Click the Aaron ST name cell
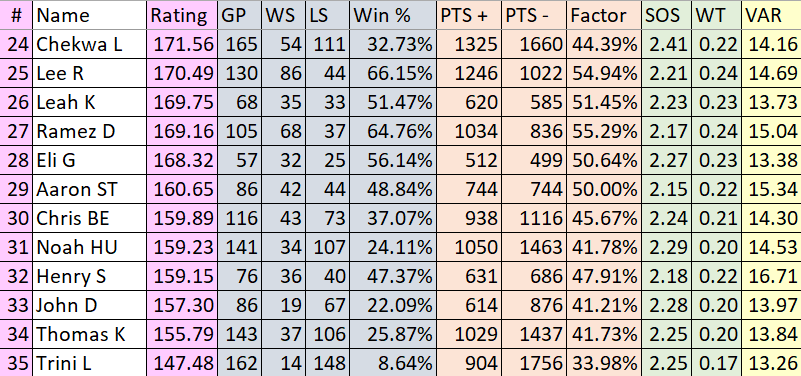The height and width of the screenshot is (376, 801). 90,190
